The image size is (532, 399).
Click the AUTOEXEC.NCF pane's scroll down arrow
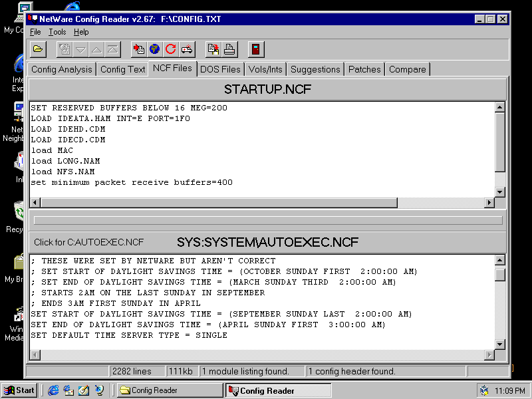pos(500,344)
